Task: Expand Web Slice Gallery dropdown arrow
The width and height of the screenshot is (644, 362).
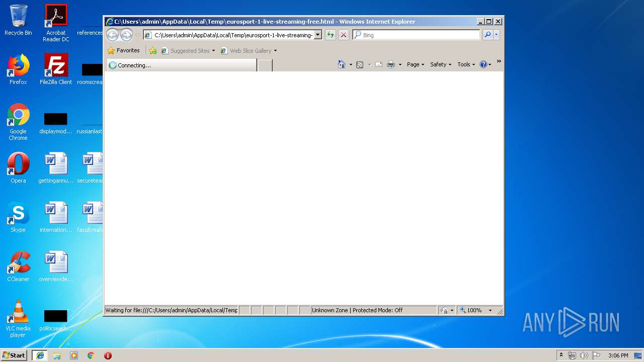Action: pos(275,51)
